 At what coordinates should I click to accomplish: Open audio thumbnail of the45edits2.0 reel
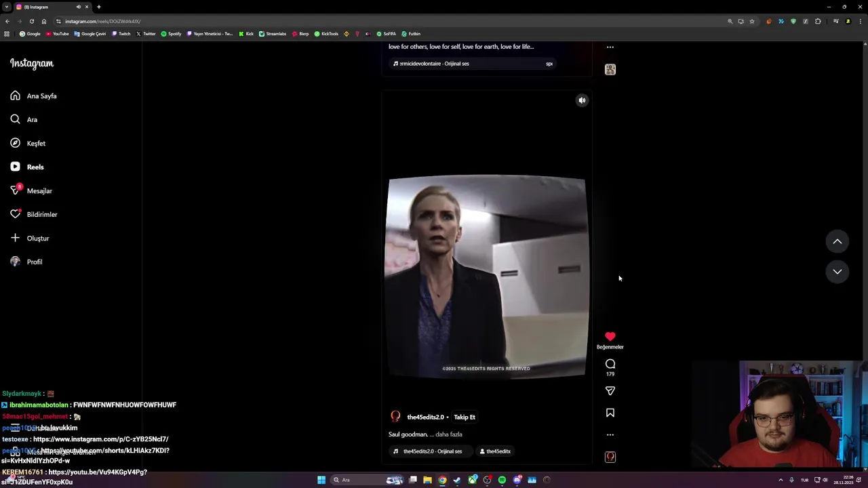(x=610, y=457)
